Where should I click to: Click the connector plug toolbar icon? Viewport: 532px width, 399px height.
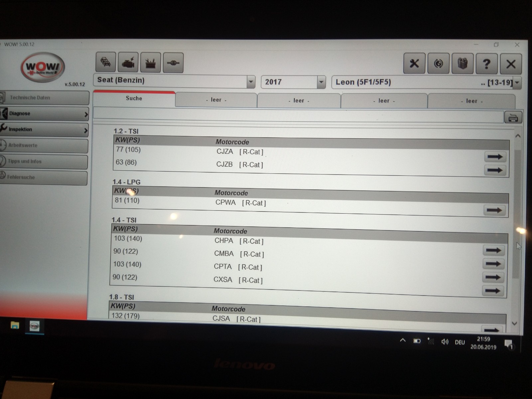pyautogui.click(x=173, y=63)
